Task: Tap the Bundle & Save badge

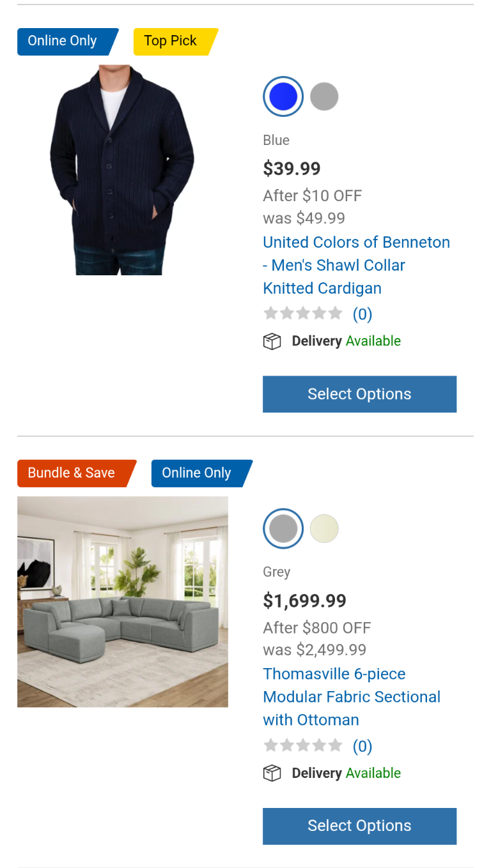Action: click(73, 473)
